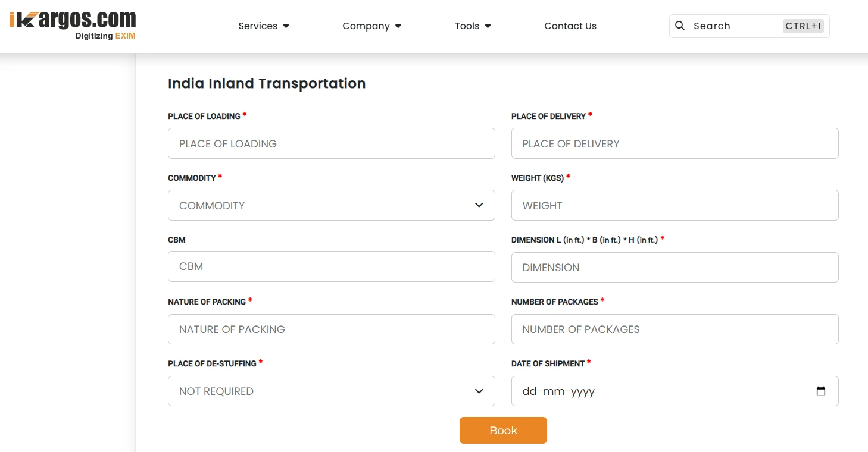Select the Weight input field

(x=675, y=205)
